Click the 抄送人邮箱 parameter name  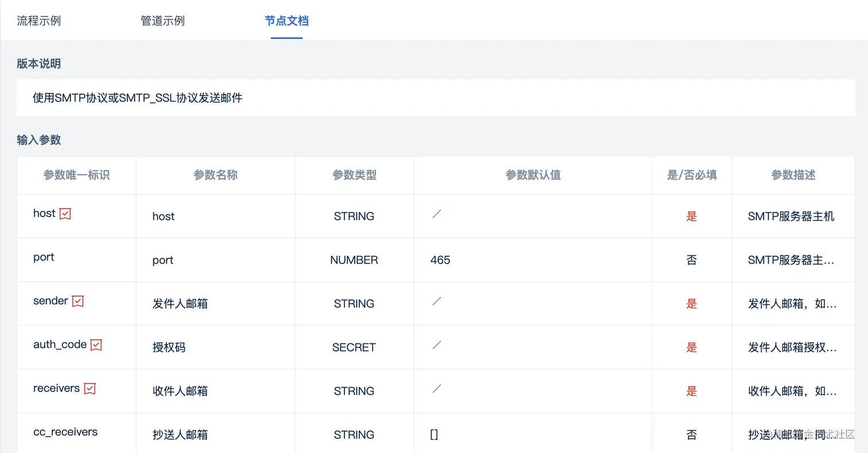point(180,435)
